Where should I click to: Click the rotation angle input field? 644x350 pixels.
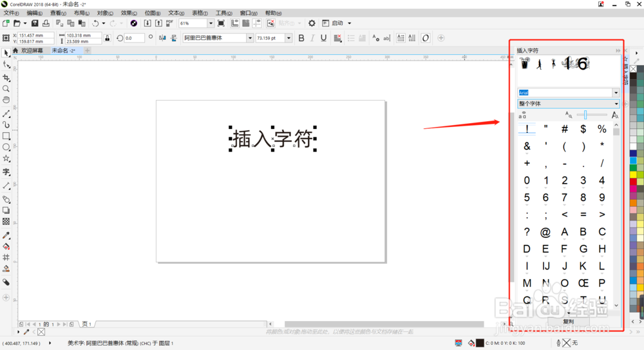(135, 38)
